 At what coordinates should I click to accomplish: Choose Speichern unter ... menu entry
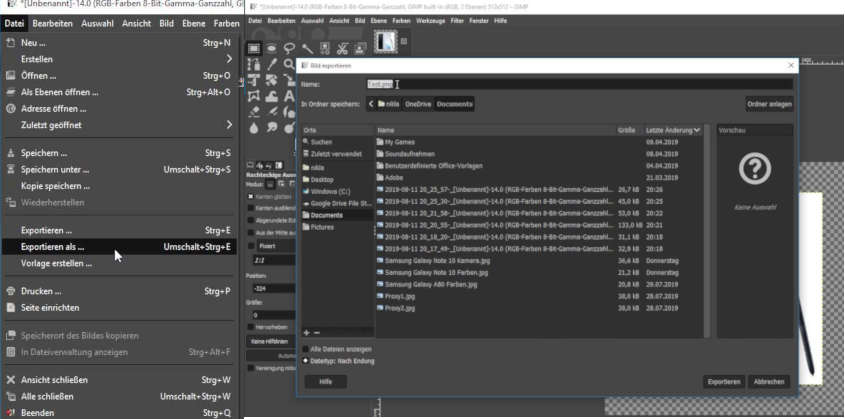pyautogui.click(x=119, y=170)
